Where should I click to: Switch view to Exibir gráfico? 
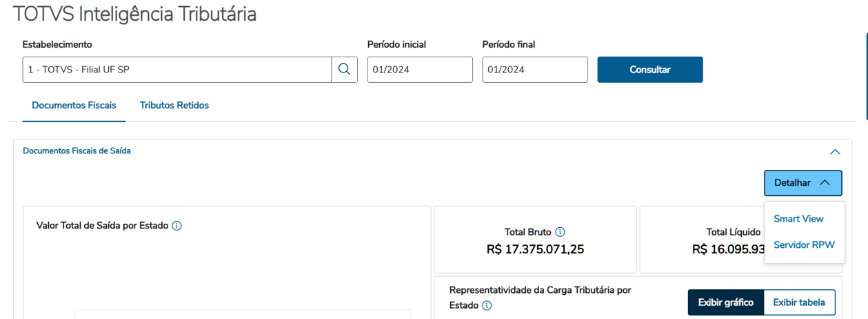[725, 302]
